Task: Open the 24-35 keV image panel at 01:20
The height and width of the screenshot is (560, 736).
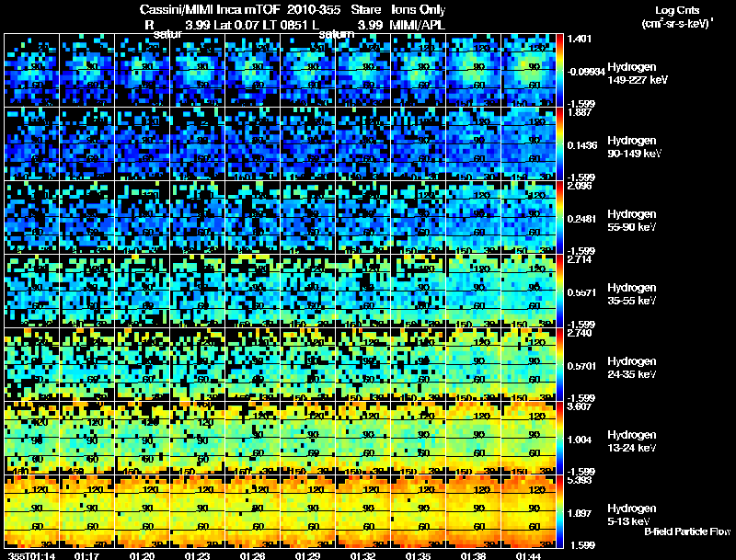Action: 143,364
